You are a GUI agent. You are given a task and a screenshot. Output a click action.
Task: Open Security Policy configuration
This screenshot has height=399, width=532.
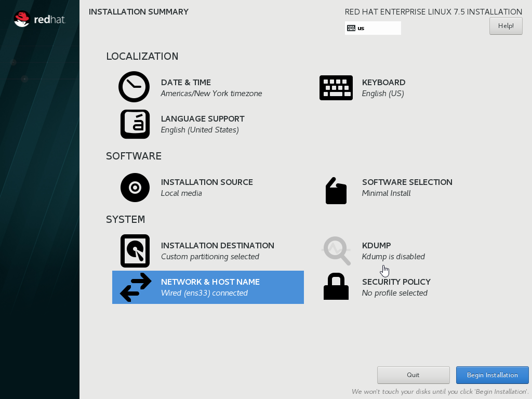coord(396,282)
